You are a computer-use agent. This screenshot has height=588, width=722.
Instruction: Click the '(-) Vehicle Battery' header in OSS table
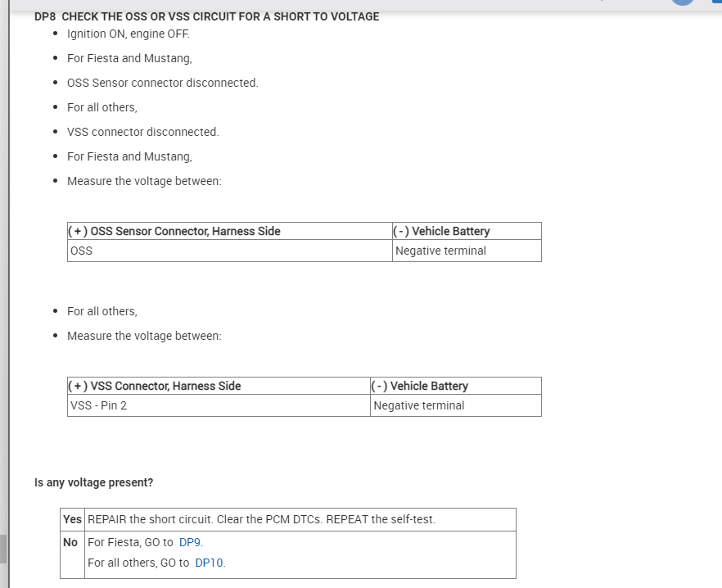442,231
